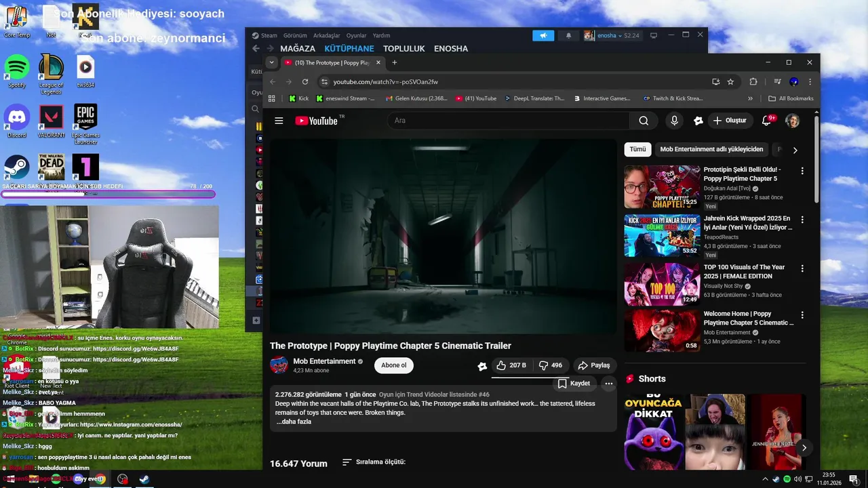Screen dimensions: 868x488
Task: Expand the hidden bookmarks chevron
Action: [x=750, y=98]
